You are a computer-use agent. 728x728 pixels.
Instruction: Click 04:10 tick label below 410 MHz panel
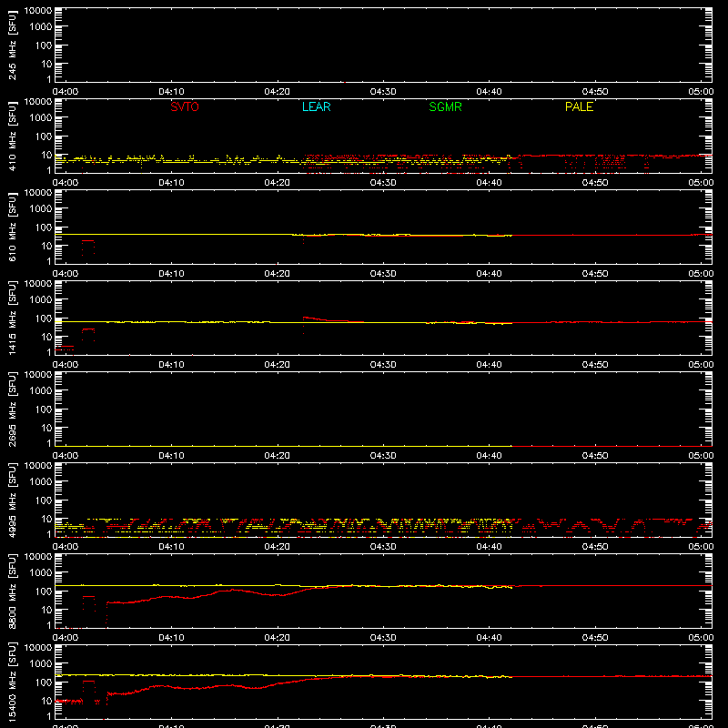(171, 183)
